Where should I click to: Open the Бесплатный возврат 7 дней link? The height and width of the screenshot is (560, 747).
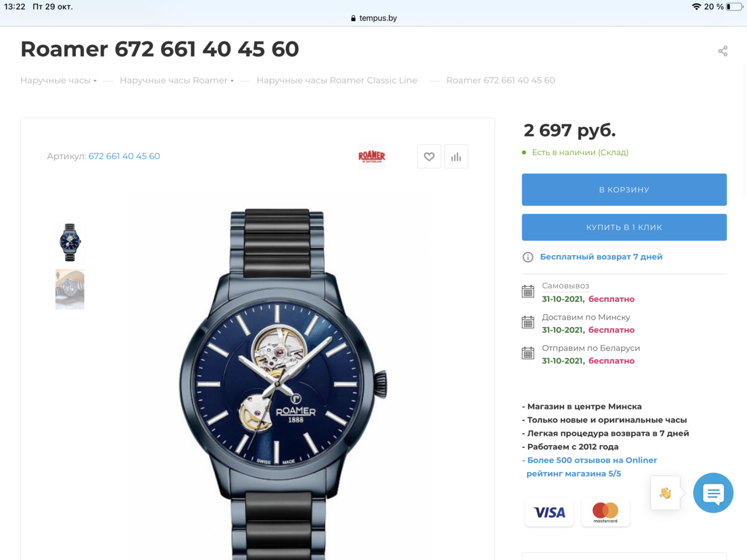pyautogui.click(x=601, y=257)
